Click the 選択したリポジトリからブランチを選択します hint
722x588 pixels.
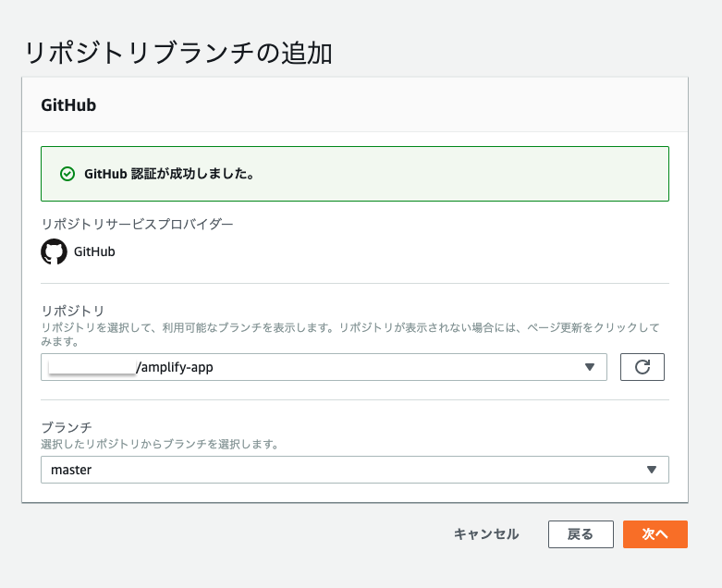[160, 445]
